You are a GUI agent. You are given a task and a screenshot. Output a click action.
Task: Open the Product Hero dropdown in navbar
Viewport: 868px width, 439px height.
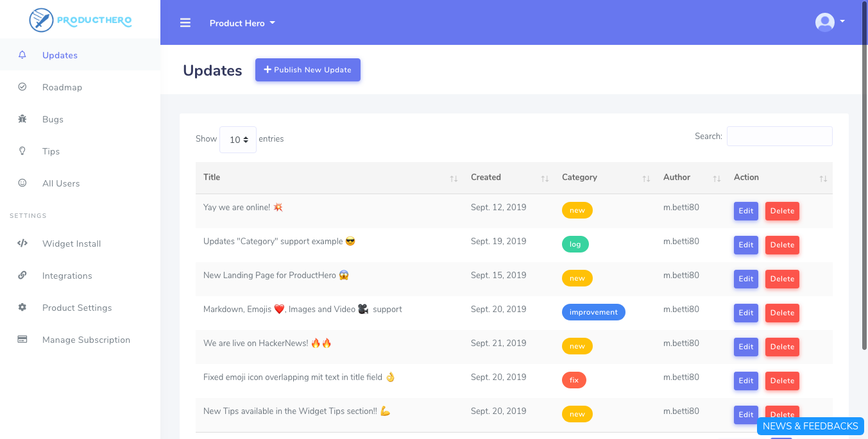(243, 22)
